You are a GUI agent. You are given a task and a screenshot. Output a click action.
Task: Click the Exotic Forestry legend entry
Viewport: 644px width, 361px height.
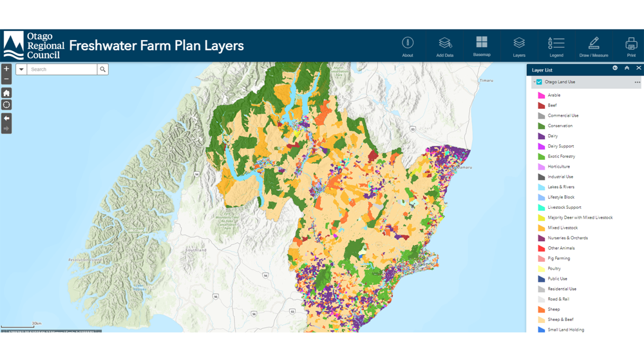[x=561, y=156]
